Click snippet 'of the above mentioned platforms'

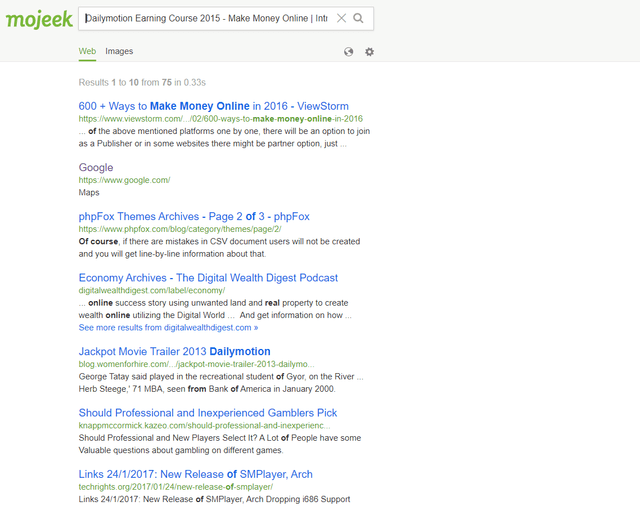[x=224, y=138]
